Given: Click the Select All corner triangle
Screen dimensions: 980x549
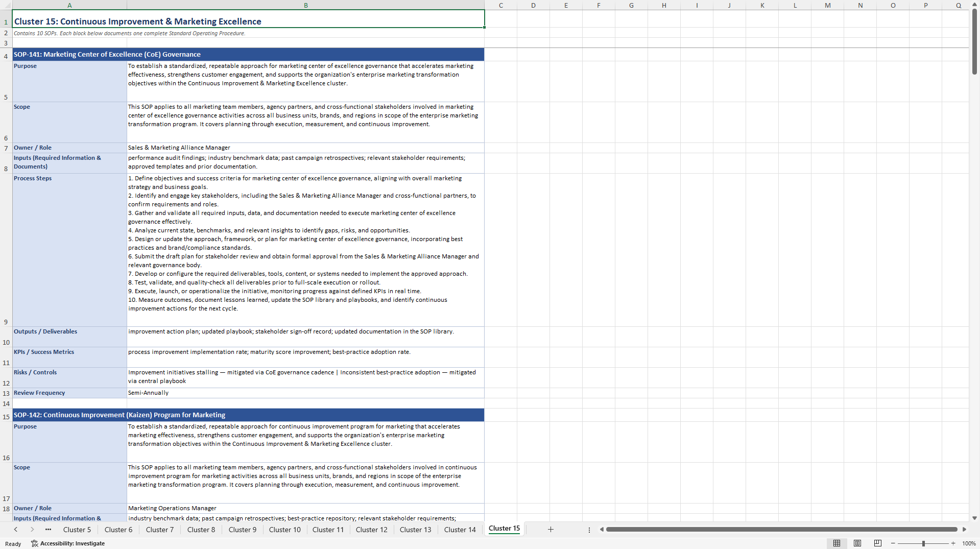Looking at the screenshot, I should (6, 5).
